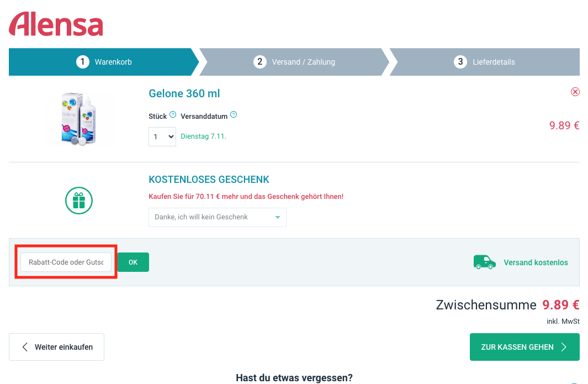
Task: Click the Dienstag 7.11. shipping date
Action: tap(204, 136)
